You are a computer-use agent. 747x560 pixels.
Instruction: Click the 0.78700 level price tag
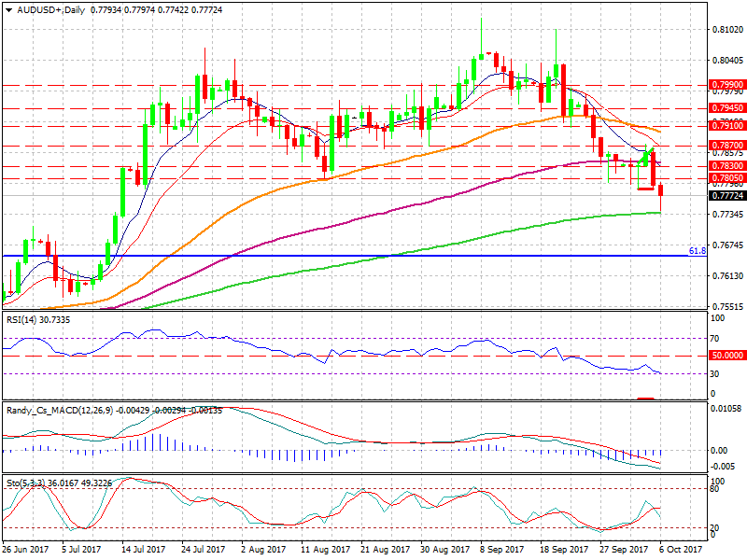click(726, 146)
